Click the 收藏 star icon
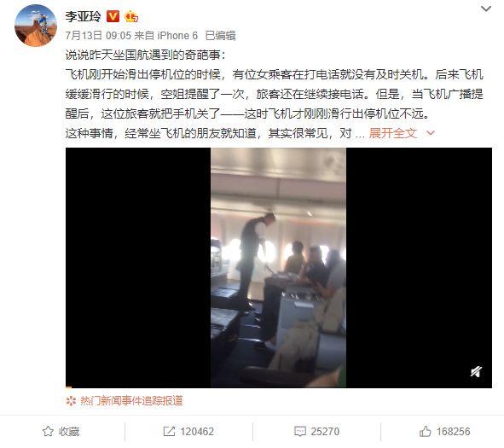 click(48, 431)
